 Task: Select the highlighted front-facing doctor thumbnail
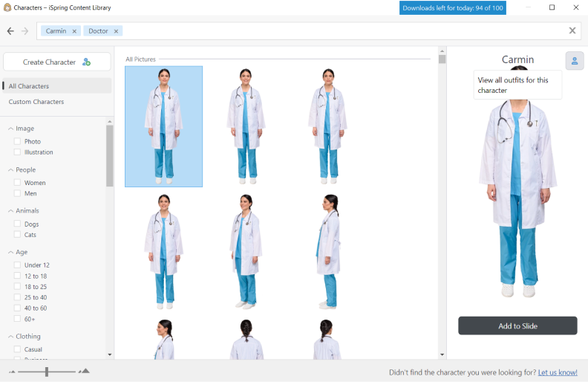(164, 126)
